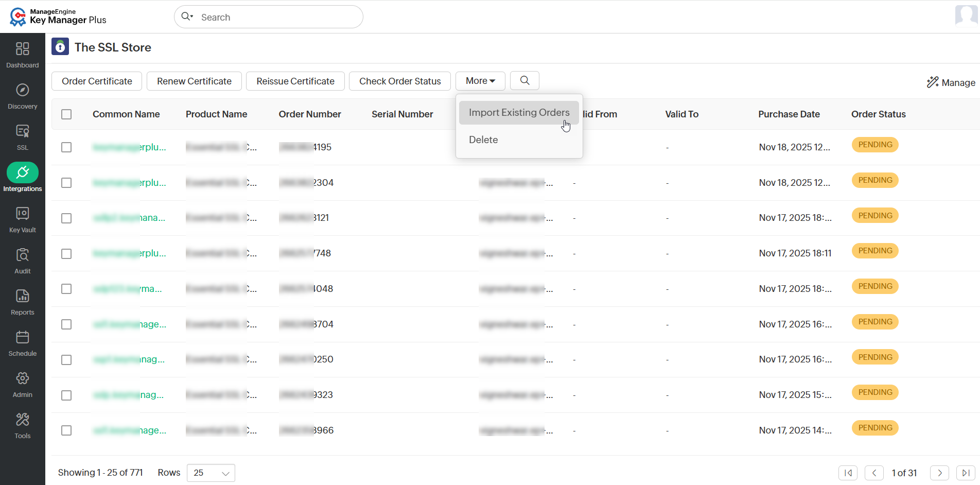Click the search scope icon in search bar
This screenshot has height=485, width=980.
(187, 16)
